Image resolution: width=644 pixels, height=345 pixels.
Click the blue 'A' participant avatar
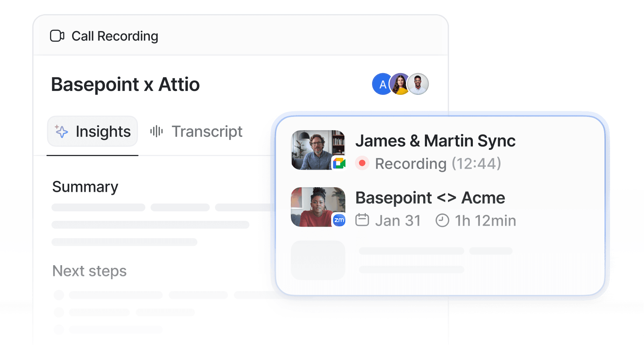click(x=381, y=84)
